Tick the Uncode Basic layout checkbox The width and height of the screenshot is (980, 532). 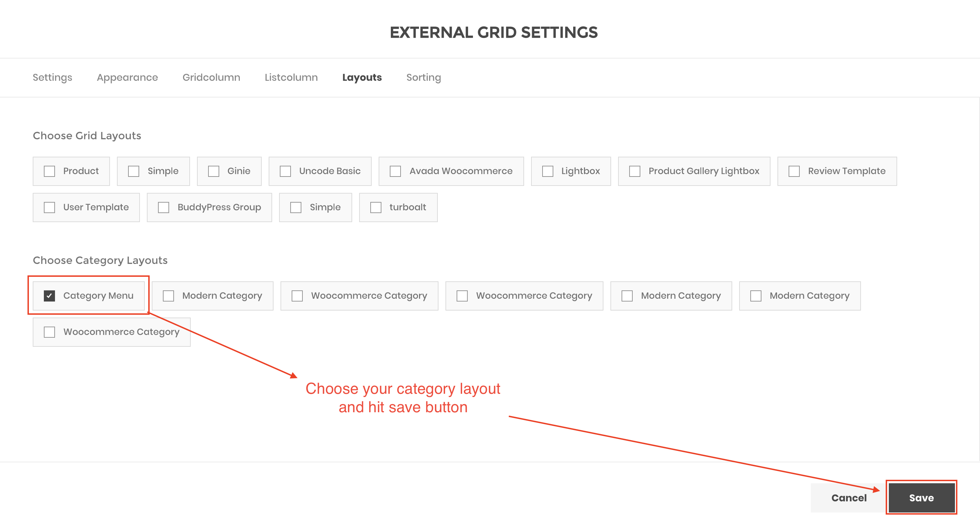tap(285, 171)
